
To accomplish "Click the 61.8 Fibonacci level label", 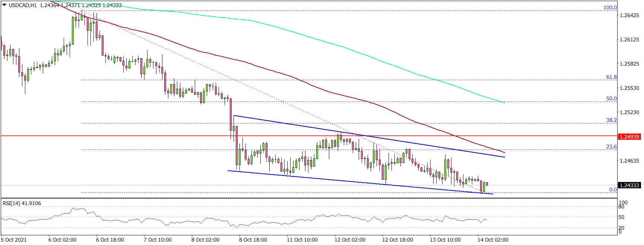I will point(611,77).
